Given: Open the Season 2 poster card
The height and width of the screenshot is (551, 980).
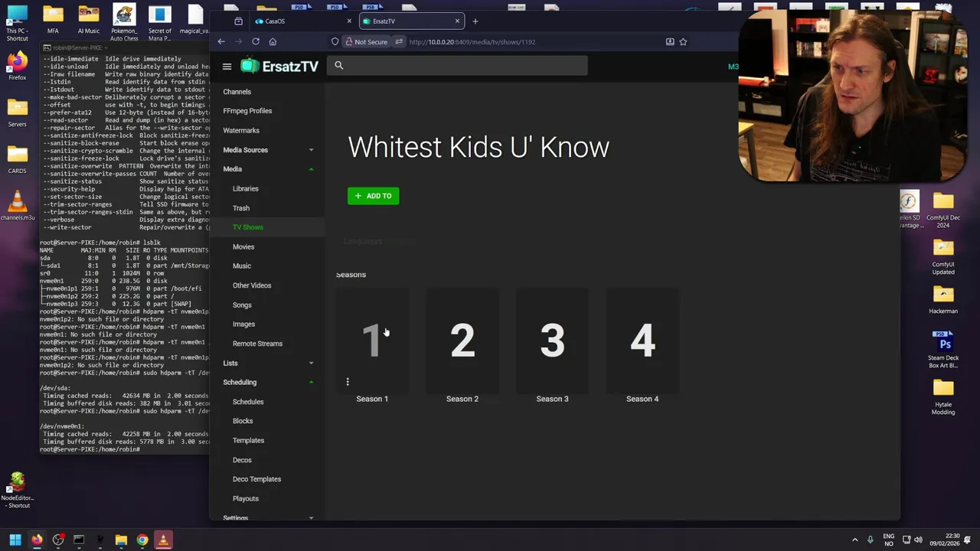Looking at the screenshot, I should click(462, 340).
